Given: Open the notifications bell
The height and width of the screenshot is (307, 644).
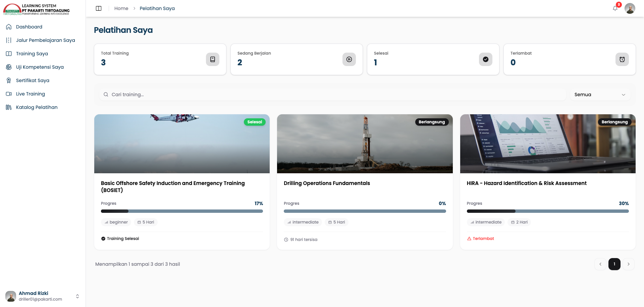Looking at the screenshot, I should (615, 8).
